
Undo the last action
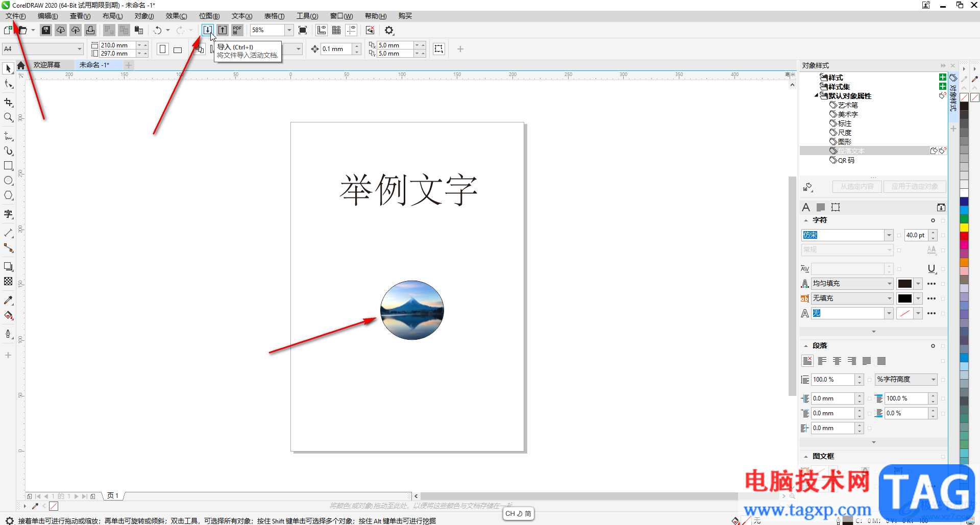(x=158, y=30)
